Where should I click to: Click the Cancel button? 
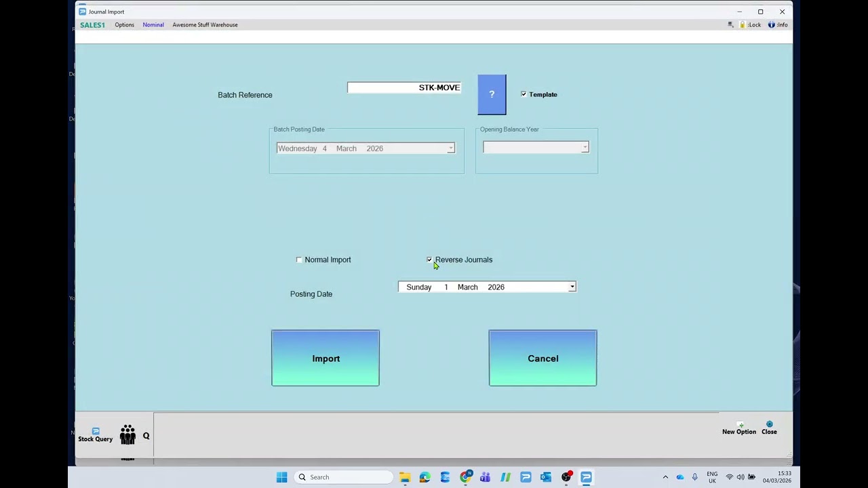542,358
